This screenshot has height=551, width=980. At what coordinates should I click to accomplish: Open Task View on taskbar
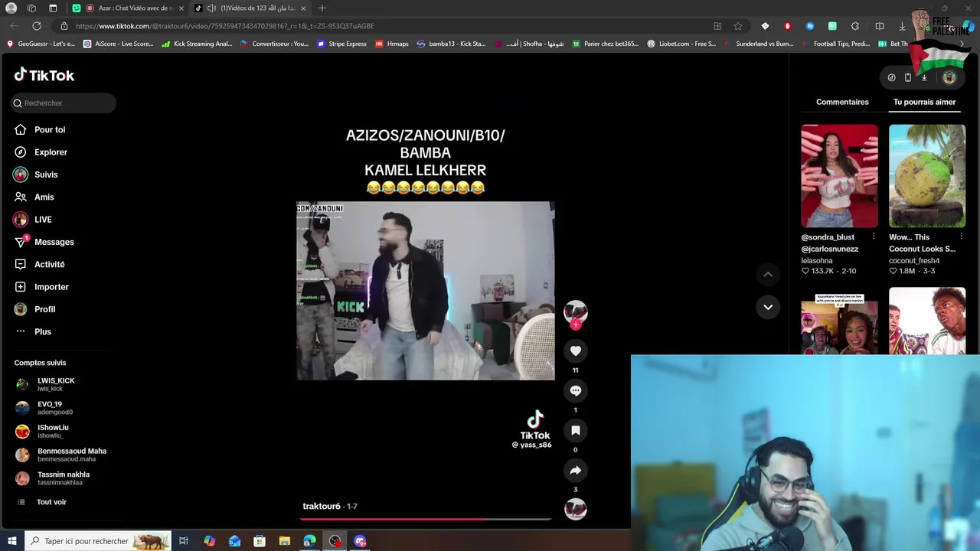point(184,541)
